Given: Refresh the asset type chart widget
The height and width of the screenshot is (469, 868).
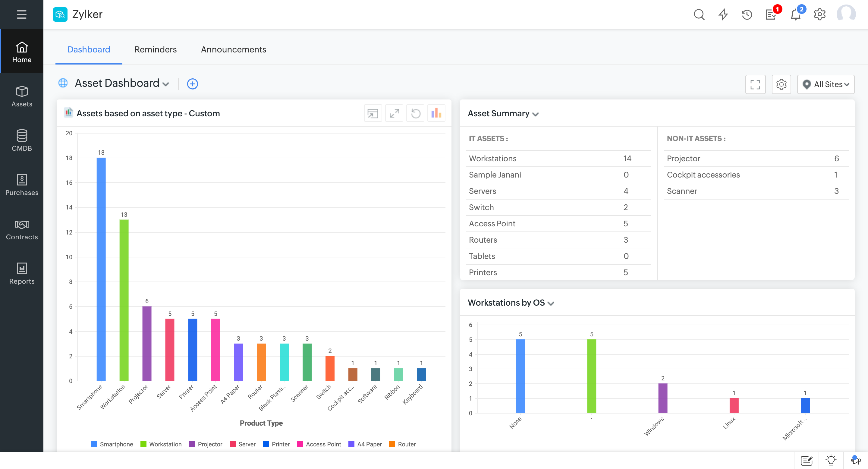Looking at the screenshot, I should tap(416, 113).
